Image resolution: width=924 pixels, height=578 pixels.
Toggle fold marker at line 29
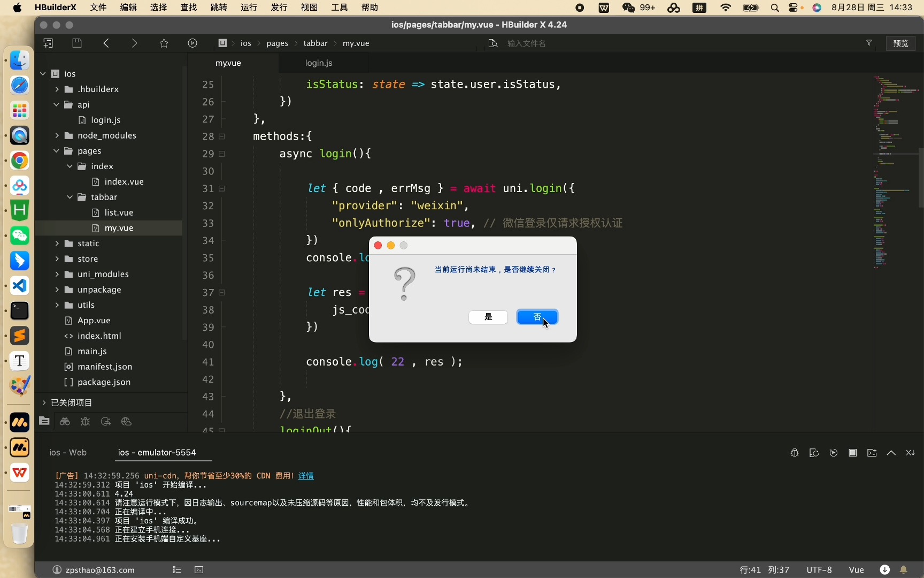click(221, 154)
